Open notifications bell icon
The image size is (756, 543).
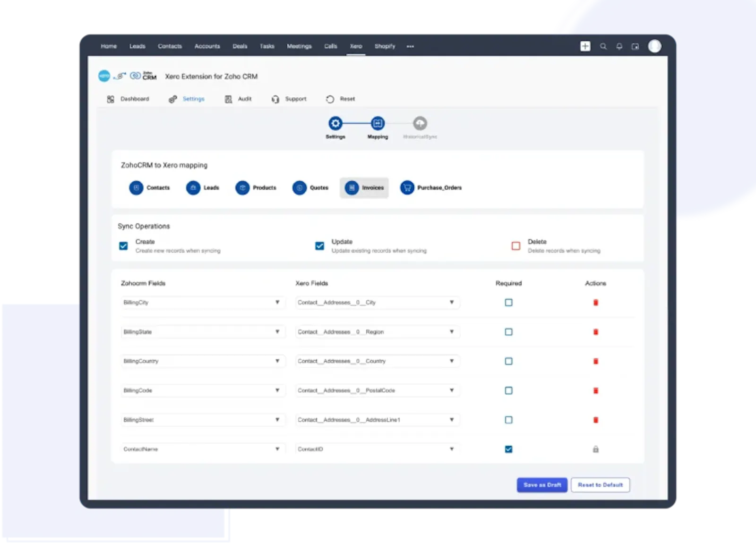click(619, 46)
